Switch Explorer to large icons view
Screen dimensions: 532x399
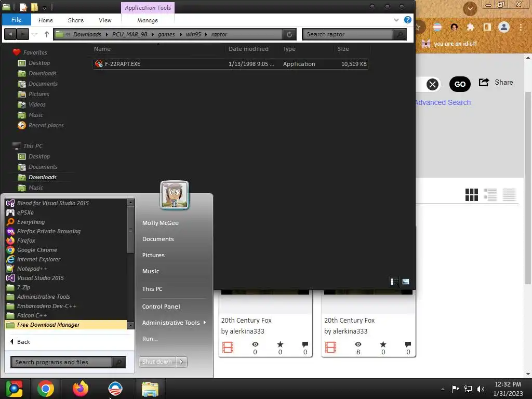coord(405,282)
